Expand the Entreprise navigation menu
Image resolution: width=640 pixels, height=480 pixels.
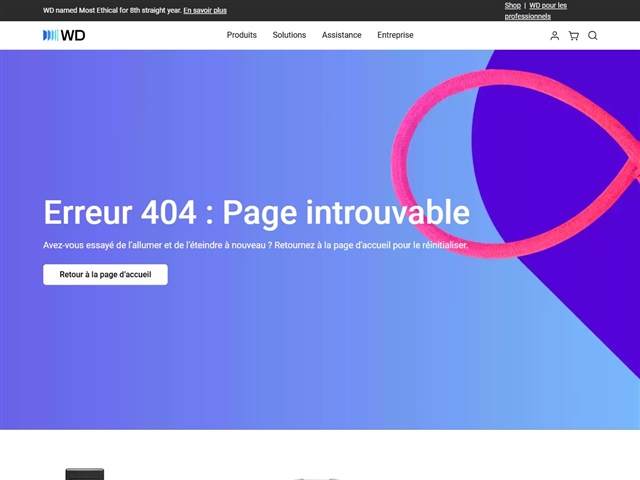395,35
